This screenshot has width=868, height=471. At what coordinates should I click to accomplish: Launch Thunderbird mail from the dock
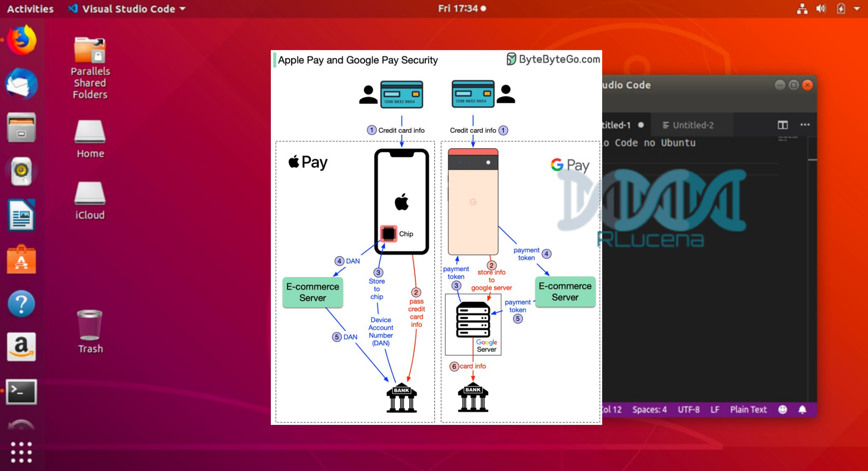point(21,84)
